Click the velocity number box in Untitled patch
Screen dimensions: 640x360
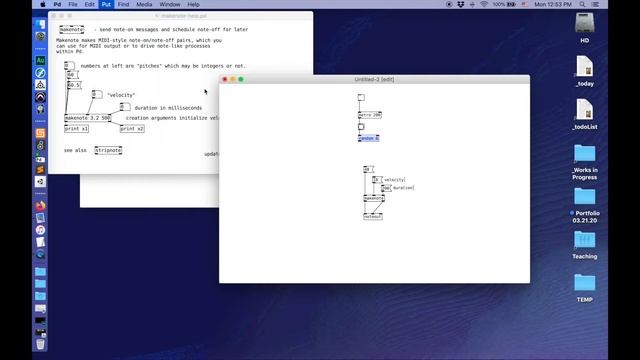click(x=377, y=180)
